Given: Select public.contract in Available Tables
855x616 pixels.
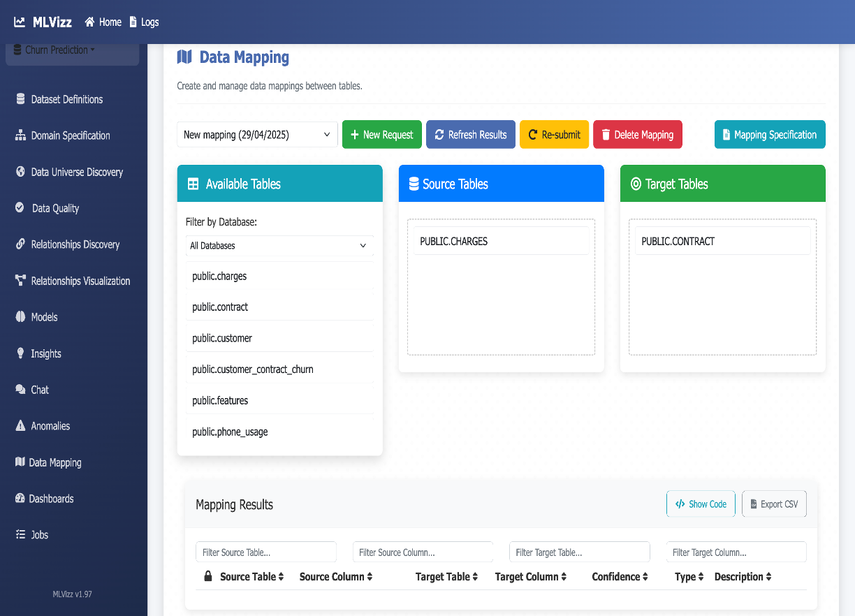Looking at the screenshot, I should tap(279, 307).
